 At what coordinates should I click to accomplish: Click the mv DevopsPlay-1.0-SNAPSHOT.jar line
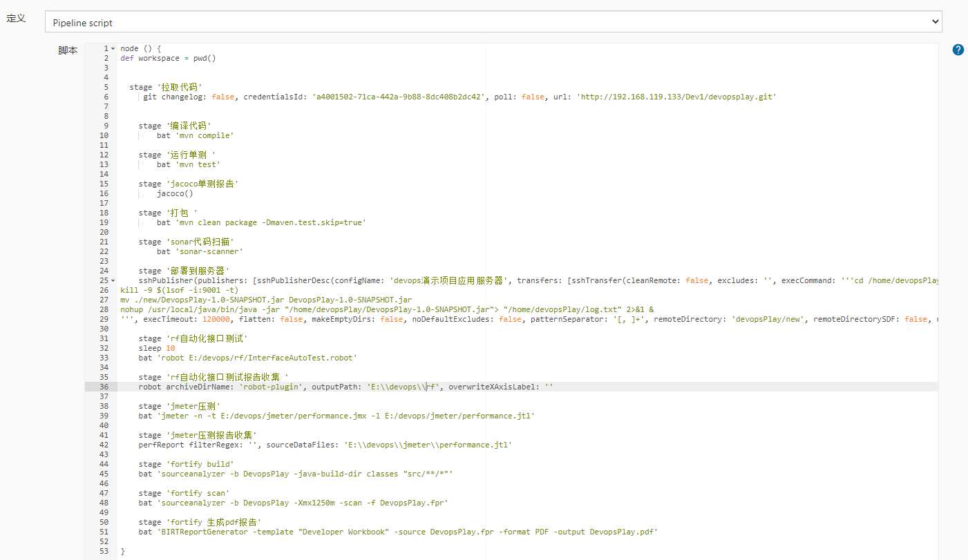click(266, 300)
